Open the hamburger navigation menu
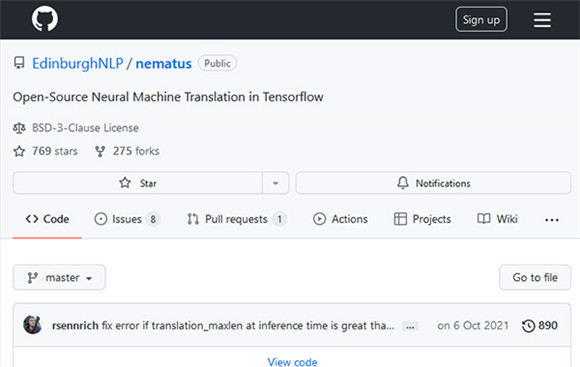Viewport: 580px width, 367px height. (542, 20)
